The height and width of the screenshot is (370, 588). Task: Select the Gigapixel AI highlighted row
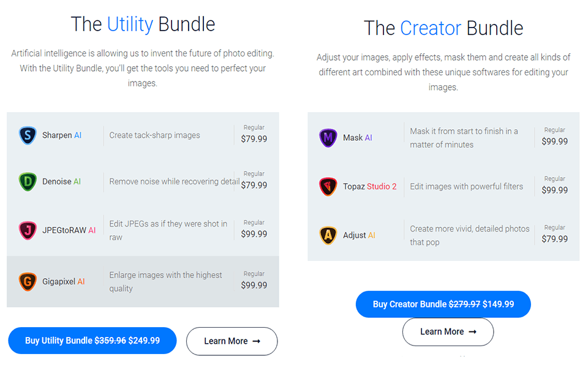click(x=143, y=281)
